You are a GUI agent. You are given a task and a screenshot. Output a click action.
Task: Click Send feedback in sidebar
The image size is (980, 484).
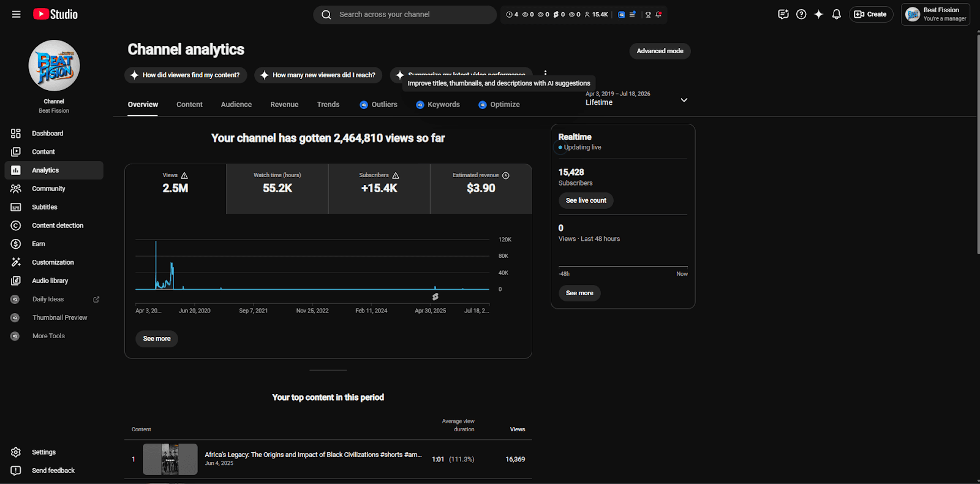[x=54, y=471]
